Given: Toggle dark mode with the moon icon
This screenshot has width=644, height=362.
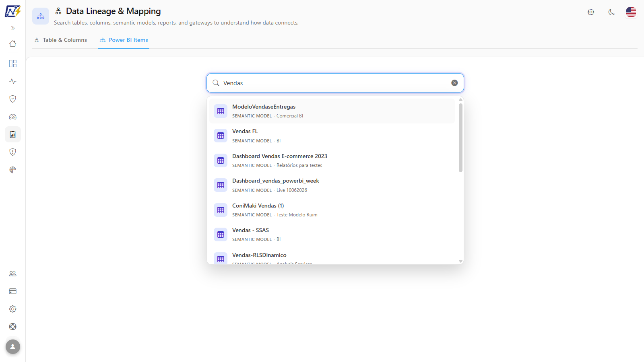Looking at the screenshot, I should pos(612,12).
